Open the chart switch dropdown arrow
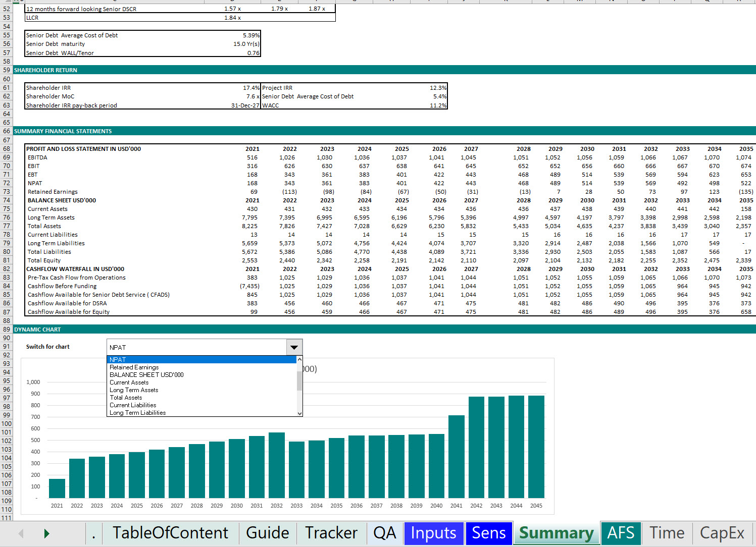The width and height of the screenshot is (756, 547). 294,347
